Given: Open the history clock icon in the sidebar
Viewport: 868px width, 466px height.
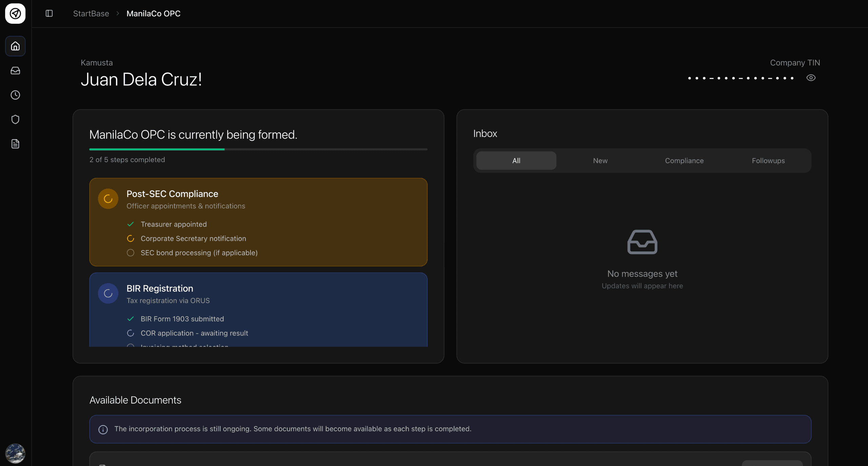Looking at the screenshot, I should pyautogui.click(x=15, y=95).
